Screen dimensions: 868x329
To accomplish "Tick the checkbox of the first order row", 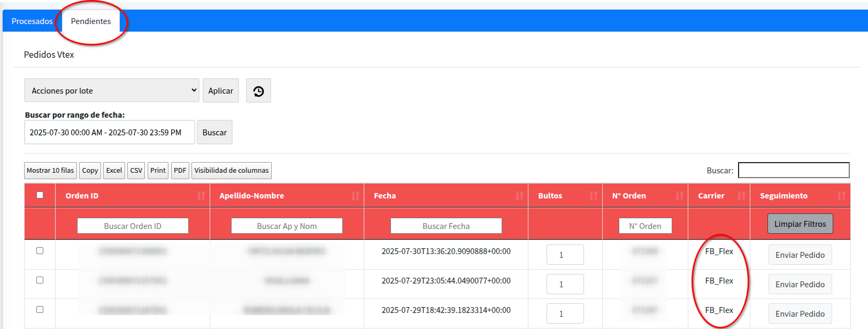I will coord(40,251).
